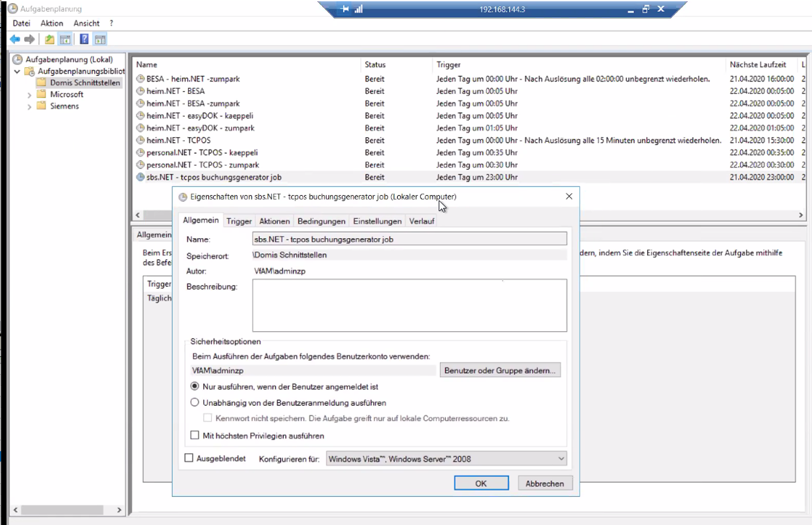Image resolution: width=812 pixels, height=525 pixels.
Task: Click the signal strength icon in connection bar
Action: (359, 9)
